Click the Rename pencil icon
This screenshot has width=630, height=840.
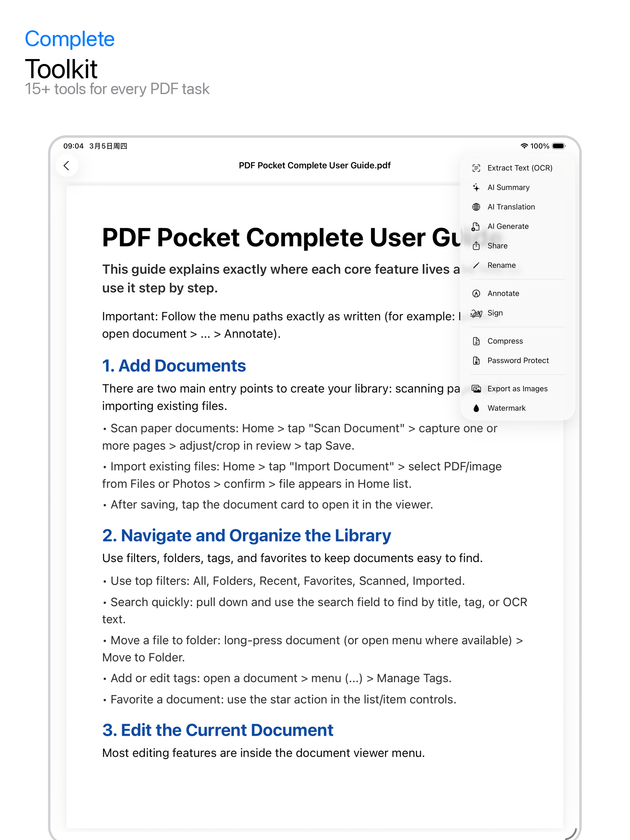[x=476, y=265]
